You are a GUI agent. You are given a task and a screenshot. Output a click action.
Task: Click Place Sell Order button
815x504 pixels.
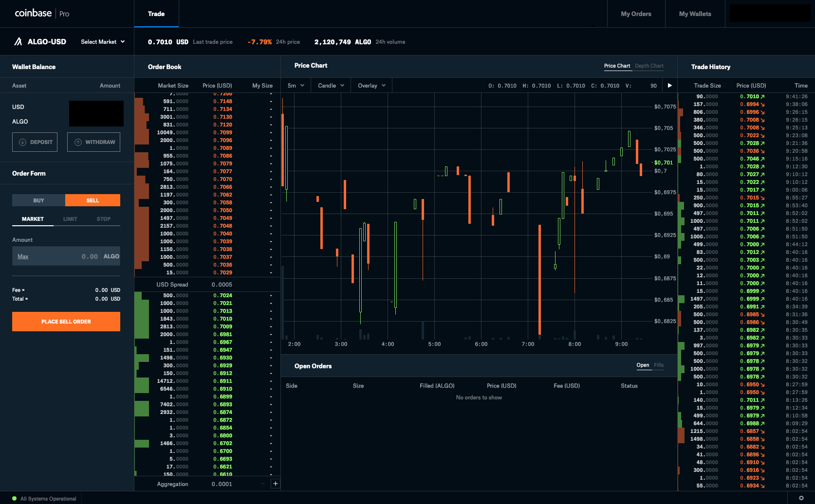(66, 322)
